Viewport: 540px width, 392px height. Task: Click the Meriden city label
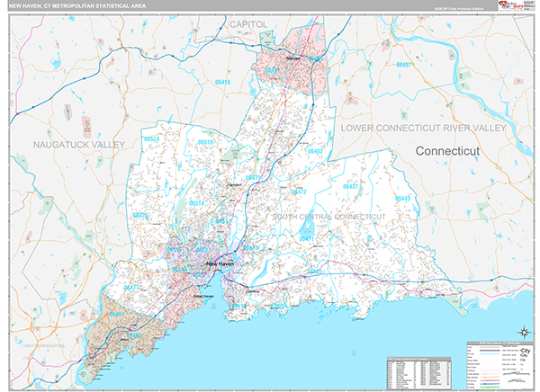[293, 58]
